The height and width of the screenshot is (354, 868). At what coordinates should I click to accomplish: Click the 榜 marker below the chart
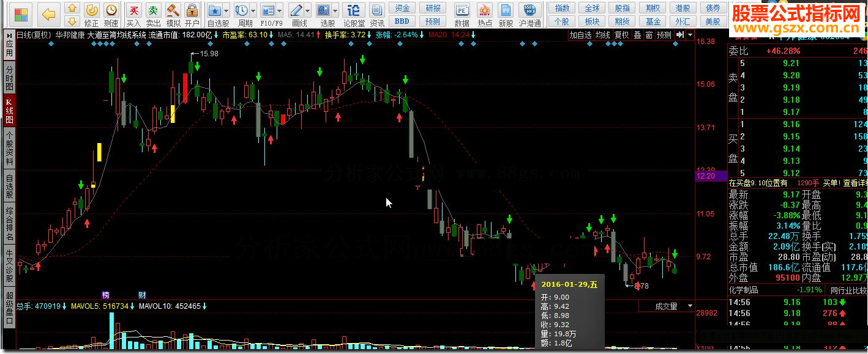(x=105, y=294)
